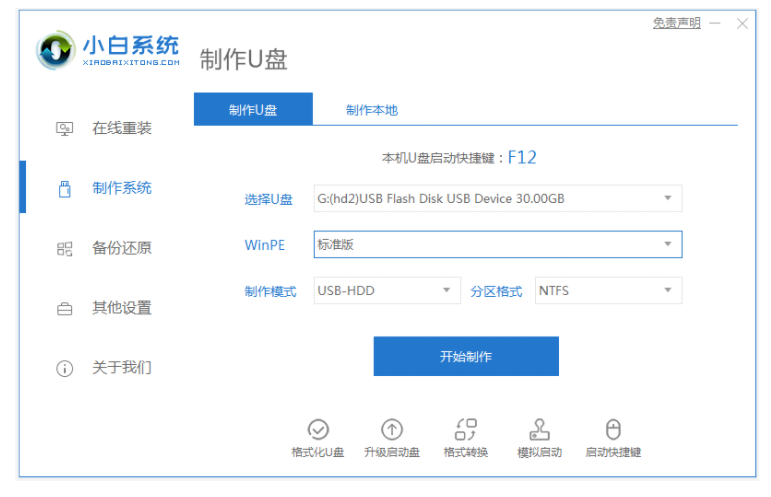This screenshot has width=771, height=497.
Task: Open the 免责声明 link
Action: [677, 23]
